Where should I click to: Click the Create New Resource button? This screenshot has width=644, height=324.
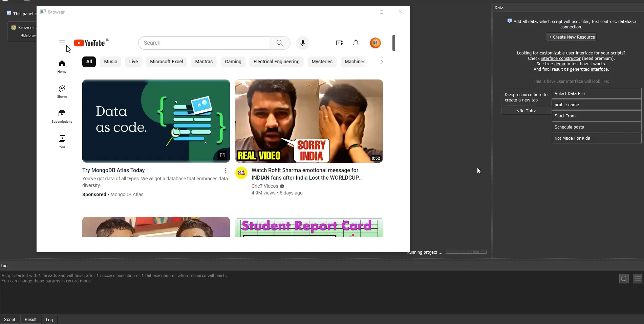(x=571, y=37)
